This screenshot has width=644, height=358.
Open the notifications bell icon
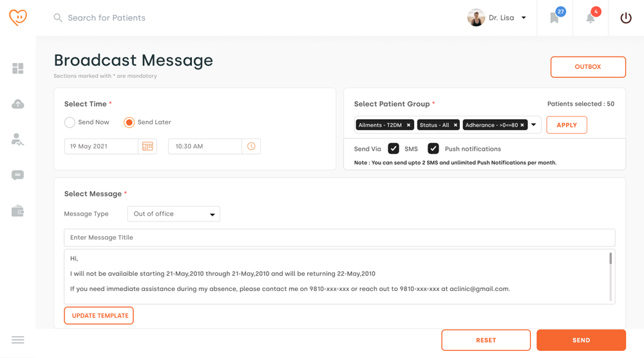(591, 18)
